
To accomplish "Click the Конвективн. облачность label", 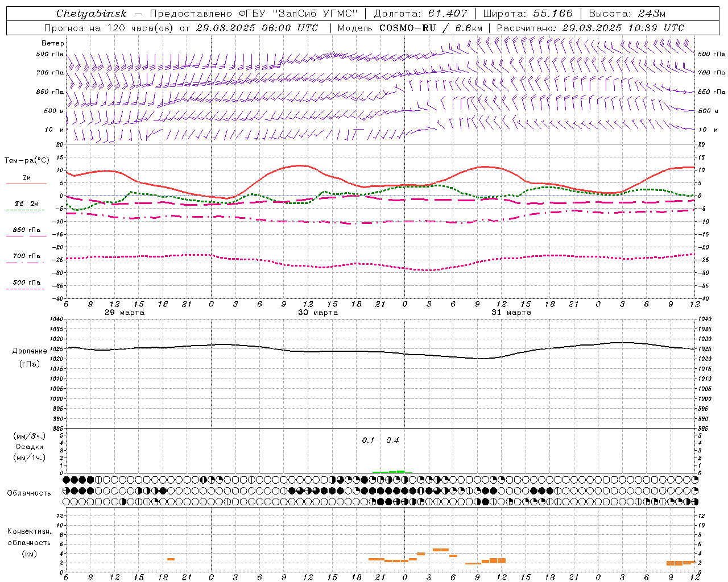I will click(29, 542).
